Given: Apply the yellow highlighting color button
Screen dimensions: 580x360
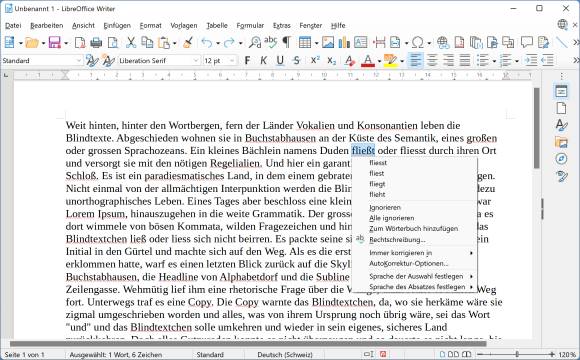Looking at the screenshot, I should tap(391, 60).
